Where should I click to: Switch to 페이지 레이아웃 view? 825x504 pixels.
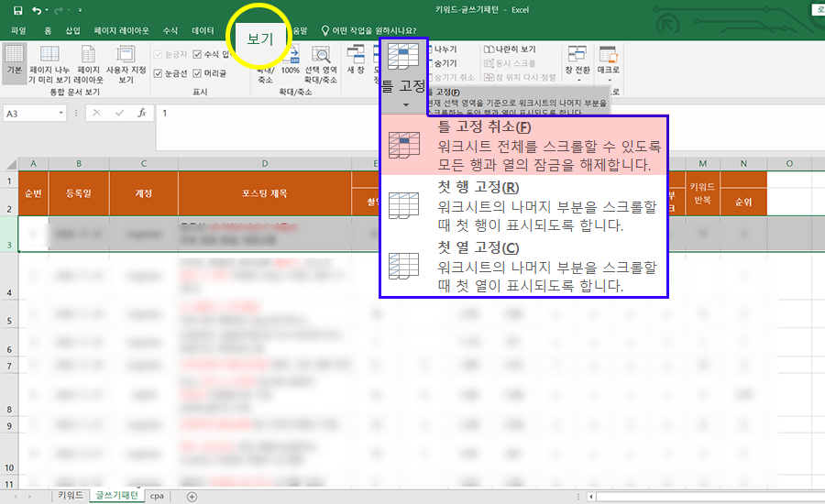[x=88, y=64]
